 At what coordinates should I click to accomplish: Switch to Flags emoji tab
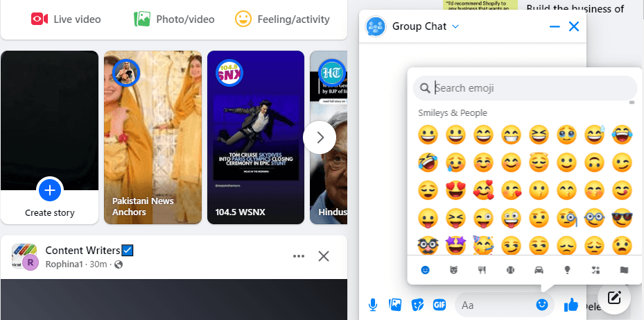coord(624,270)
